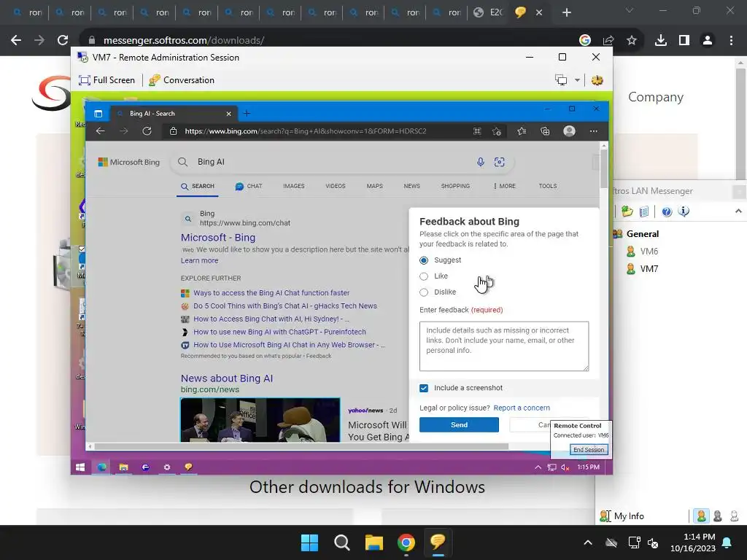Show hidden icons in host system tray
This screenshot has width=747, height=560.
click(x=588, y=542)
